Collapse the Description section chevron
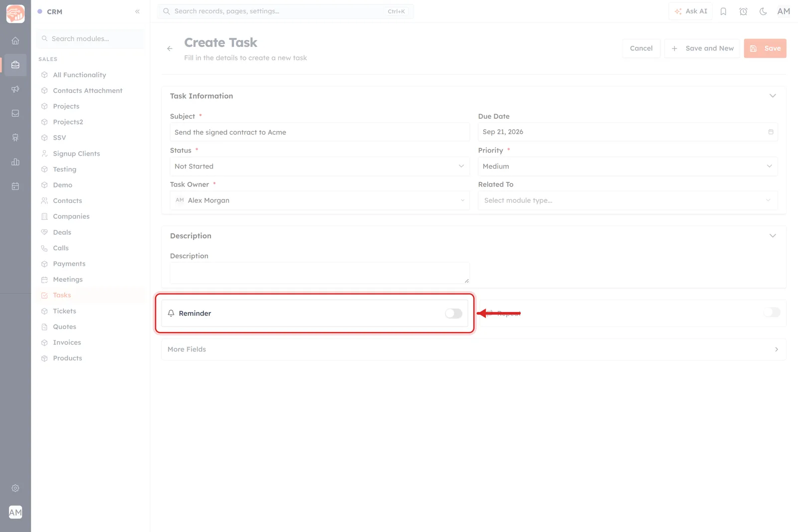This screenshot has height=532, width=798. click(773, 236)
